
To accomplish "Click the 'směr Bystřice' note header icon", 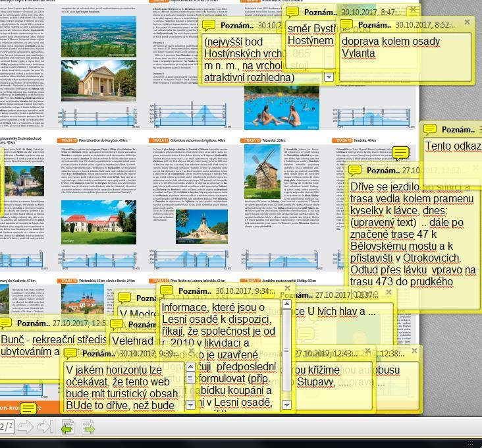I will coord(292,12).
